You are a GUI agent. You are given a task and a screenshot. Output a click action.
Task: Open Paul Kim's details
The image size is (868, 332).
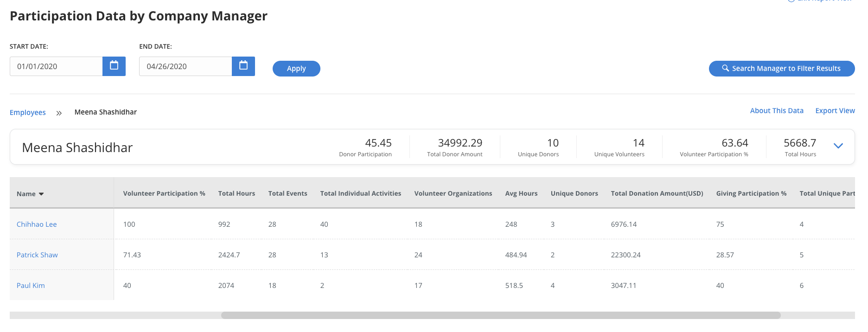point(31,286)
